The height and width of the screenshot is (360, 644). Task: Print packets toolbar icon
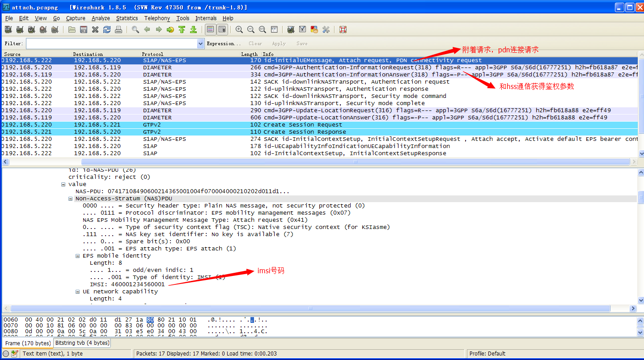pyautogui.click(x=119, y=30)
